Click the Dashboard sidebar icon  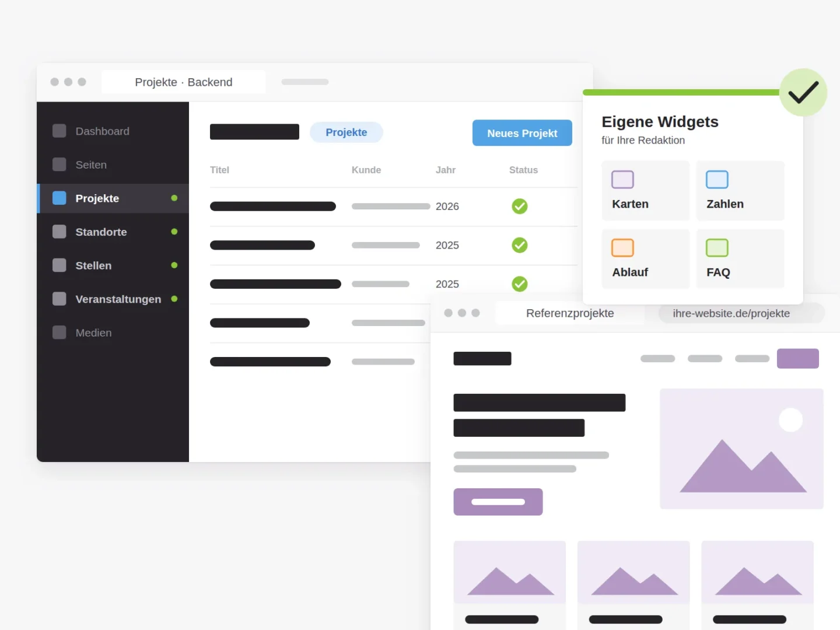pos(59,131)
